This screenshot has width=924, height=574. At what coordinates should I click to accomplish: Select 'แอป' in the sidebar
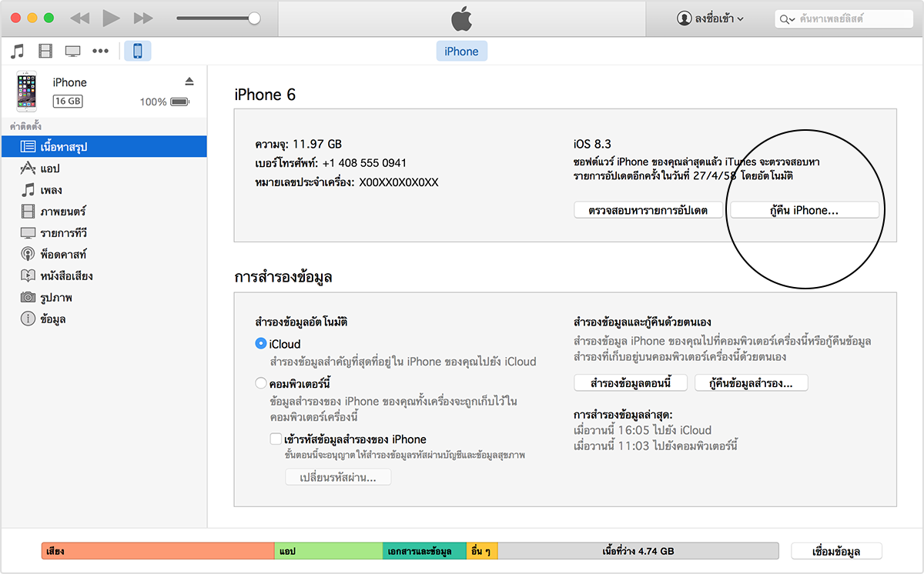click(x=50, y=168)
